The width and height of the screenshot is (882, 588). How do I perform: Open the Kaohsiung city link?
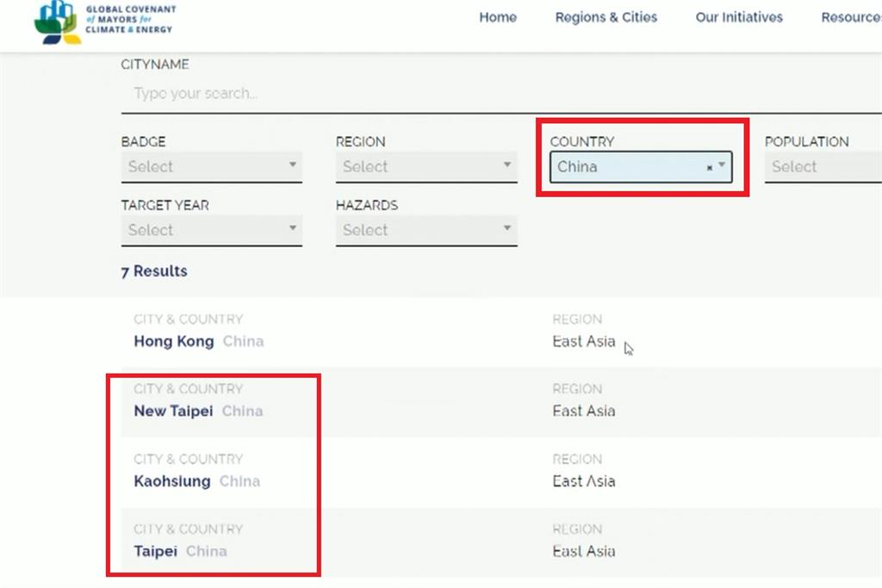(172, 481)
